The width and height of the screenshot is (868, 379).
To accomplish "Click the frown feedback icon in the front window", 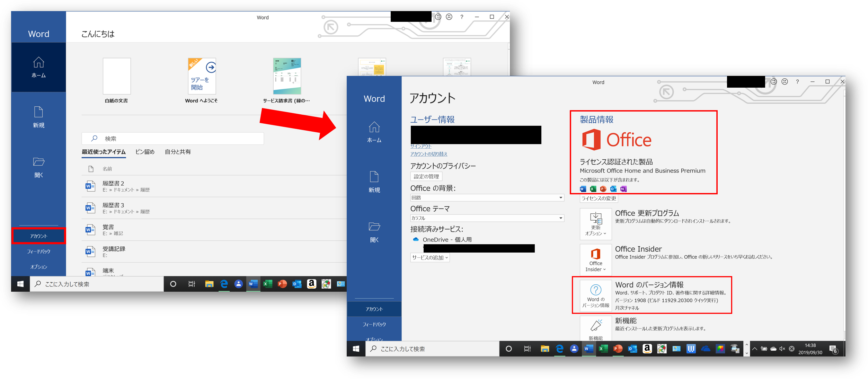I will [x=785, y=81].
